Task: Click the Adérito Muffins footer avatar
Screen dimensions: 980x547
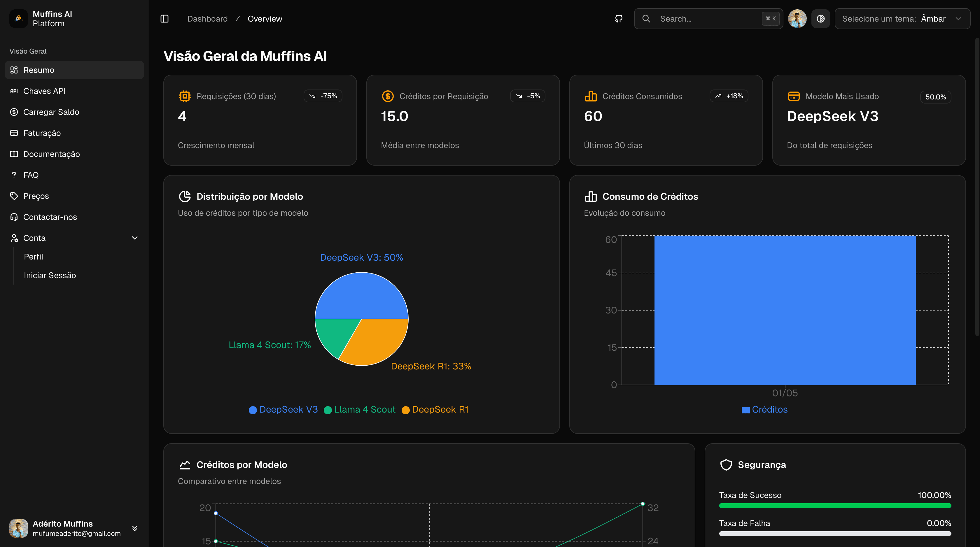Action: [19, 528]
